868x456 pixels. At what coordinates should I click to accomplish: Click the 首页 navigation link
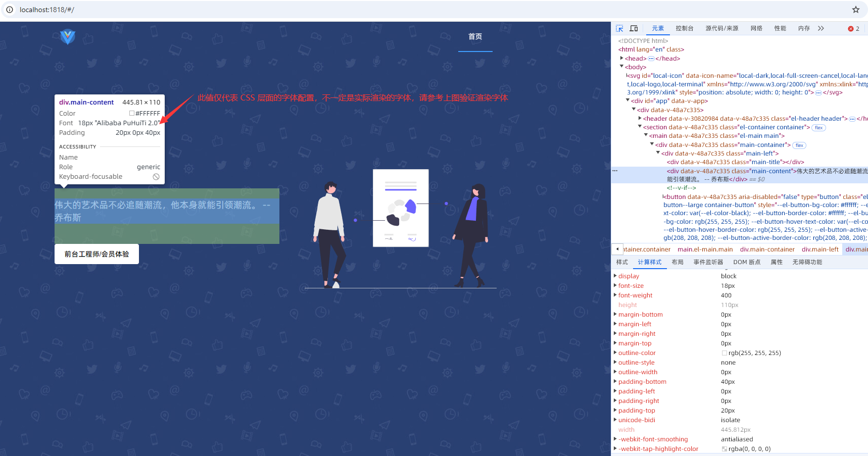point(475,36)
